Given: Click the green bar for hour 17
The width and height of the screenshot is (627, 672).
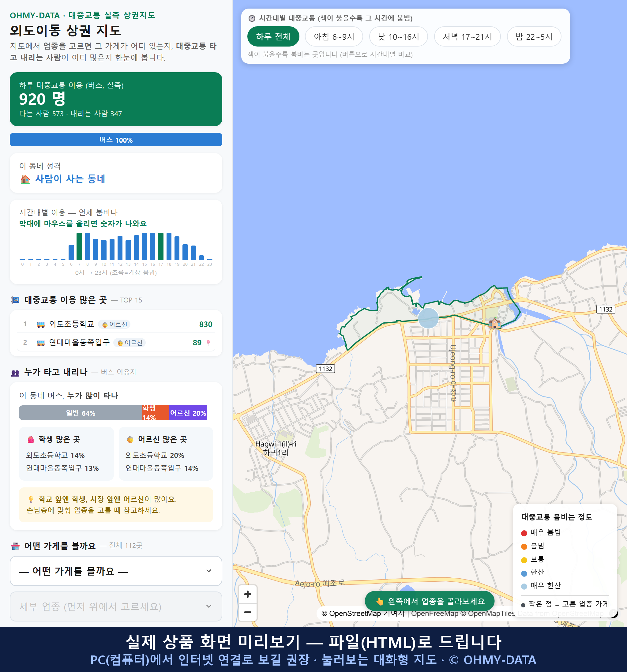Looking at the screenshot, I should (161, 246).
